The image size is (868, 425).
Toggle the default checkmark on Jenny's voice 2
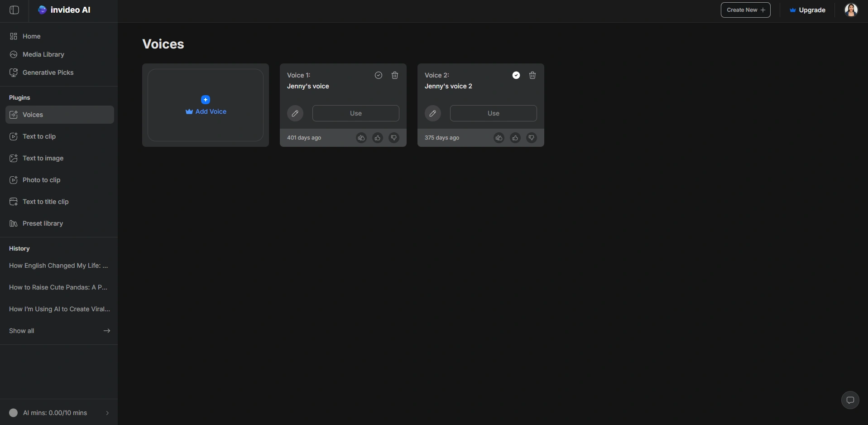tap(516, 75)
